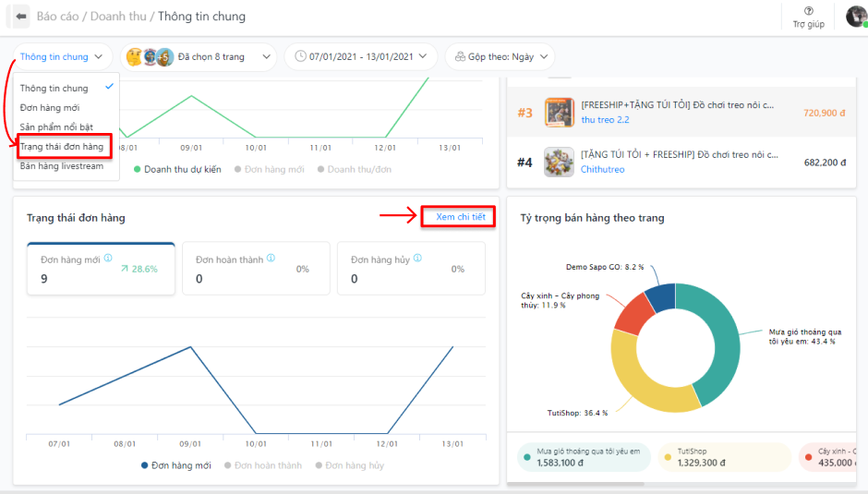Open the Xem chi tiết link
The image size is (868, 494).
point(460,217)
